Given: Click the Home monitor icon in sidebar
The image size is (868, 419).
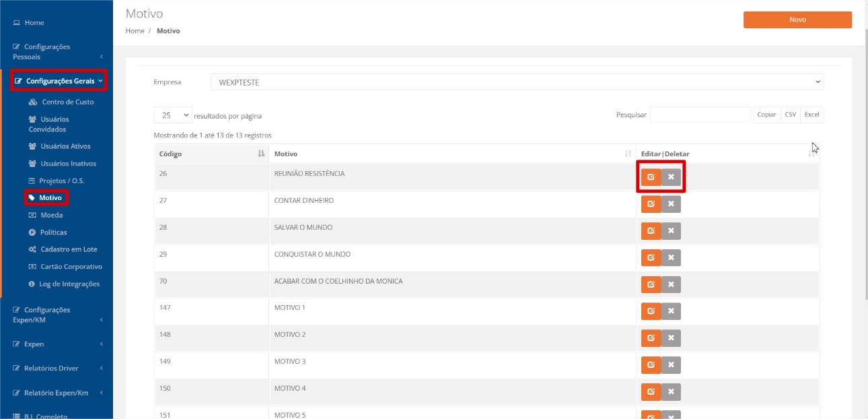Looking at the screenshot, I should pos(17,23).
